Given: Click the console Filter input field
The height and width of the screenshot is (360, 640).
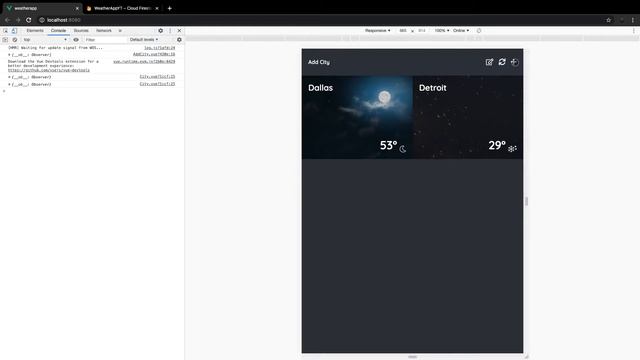Looking at the screenshot, I should point(105,40).
